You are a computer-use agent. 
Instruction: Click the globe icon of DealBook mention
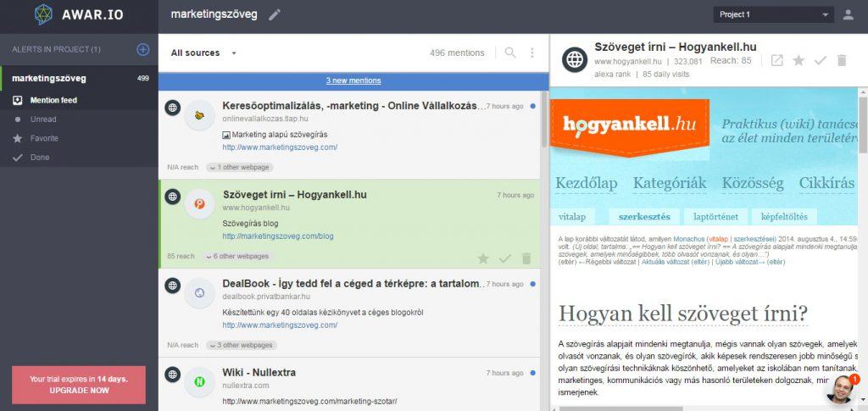[173, 286]
